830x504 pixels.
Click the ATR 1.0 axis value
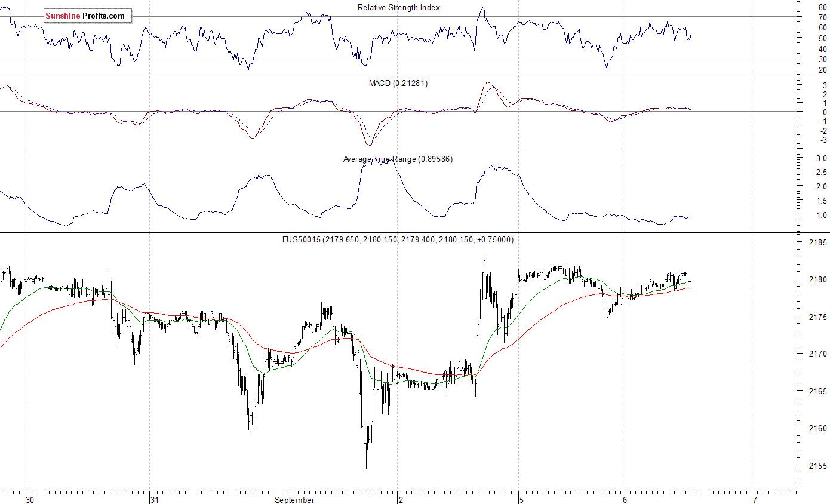point(822,215)
